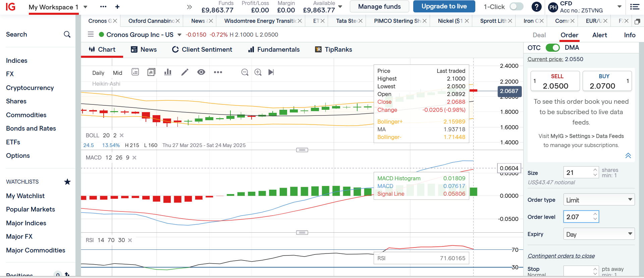
Task: Open the Sprott Lithium tab
Action: 493,21
